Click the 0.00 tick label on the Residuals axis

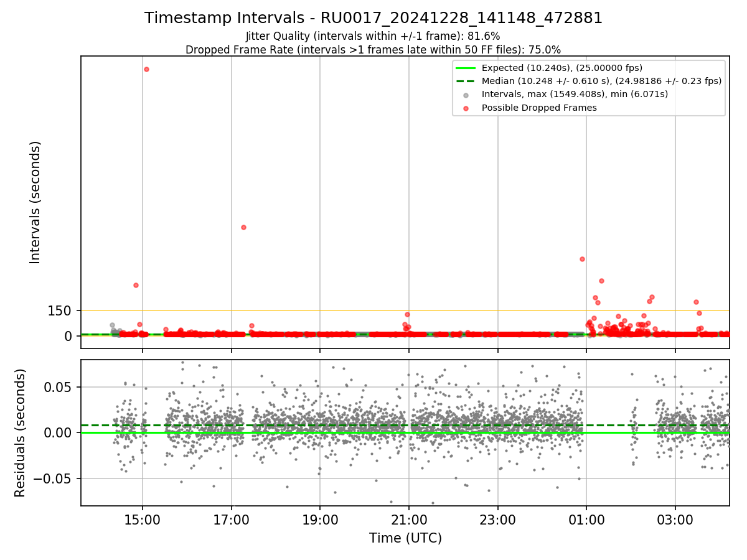pos(59,432)
